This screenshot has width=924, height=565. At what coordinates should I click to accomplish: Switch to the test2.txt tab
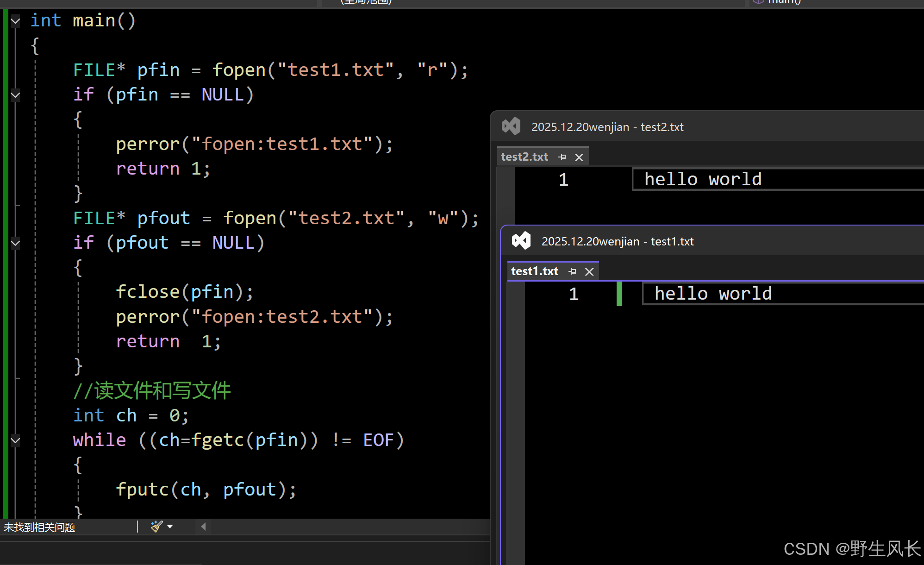pyautogui.click(x=524, y=157)
